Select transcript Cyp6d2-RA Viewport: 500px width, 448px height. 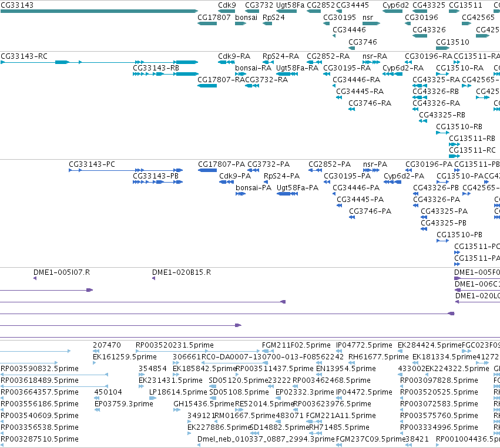coord(402,68)
